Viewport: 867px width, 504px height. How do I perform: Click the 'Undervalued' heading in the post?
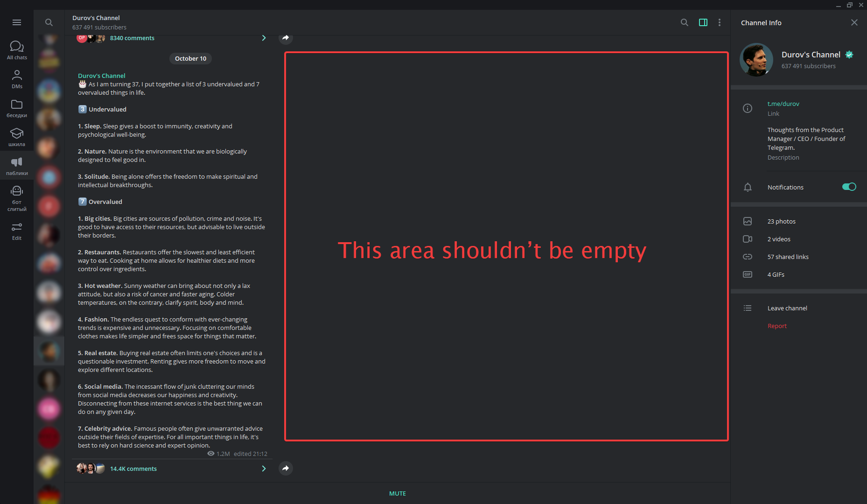[x=107, y=109]
